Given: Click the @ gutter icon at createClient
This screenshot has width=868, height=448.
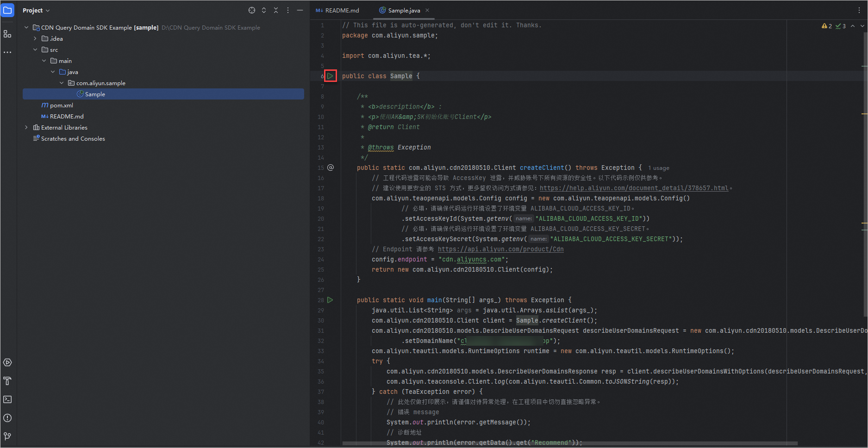Looking at the screenshot, I should [x=331, y=168].
